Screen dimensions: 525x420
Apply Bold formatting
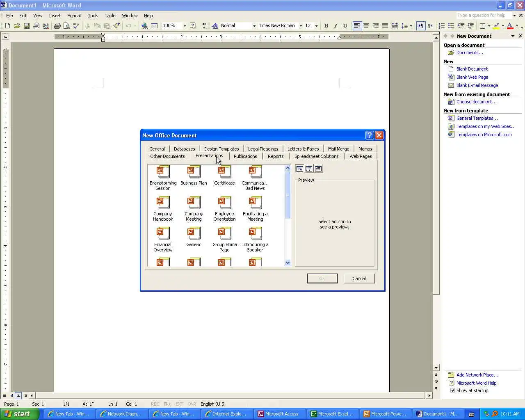click(x=326, y=26)
